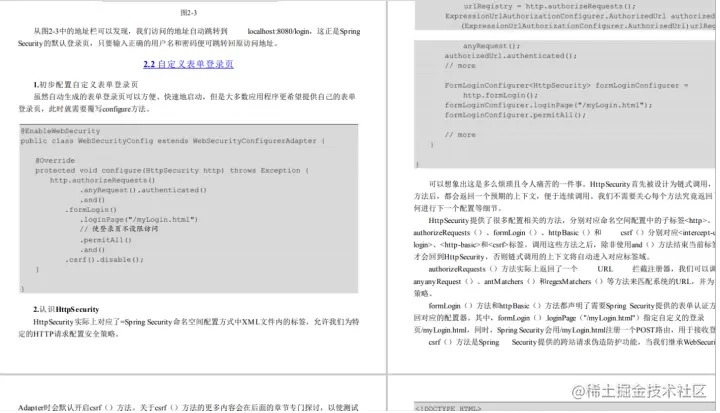Click the "http.formLogin();" code line
Viewport: 720px width, 413px height.
[x=500, y=96]
